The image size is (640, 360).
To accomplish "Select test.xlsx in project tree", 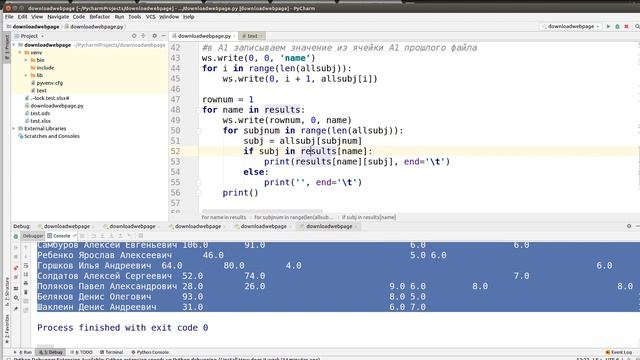I will 40,121.
